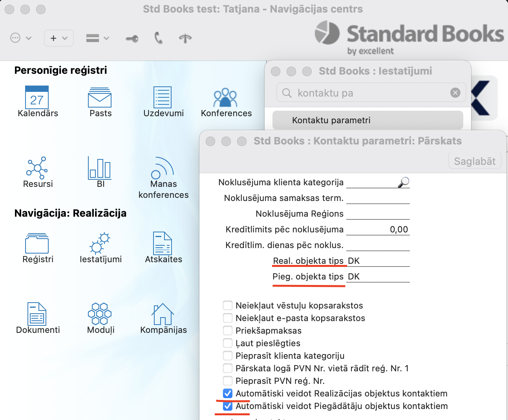The image size is (508, 420).
Task: Open Atskaites reports icon
Action: (x=163, y=243)
